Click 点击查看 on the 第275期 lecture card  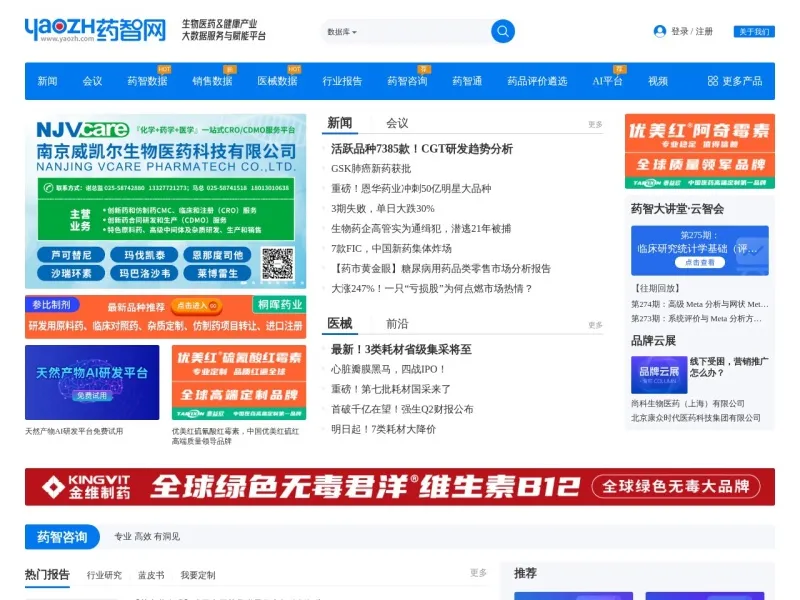699,262
